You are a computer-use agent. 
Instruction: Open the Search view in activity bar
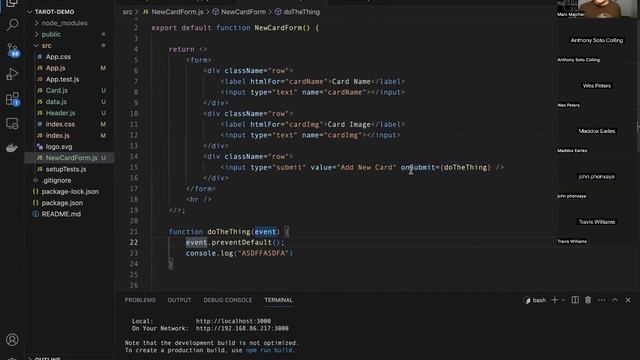[x=12, y=25]
